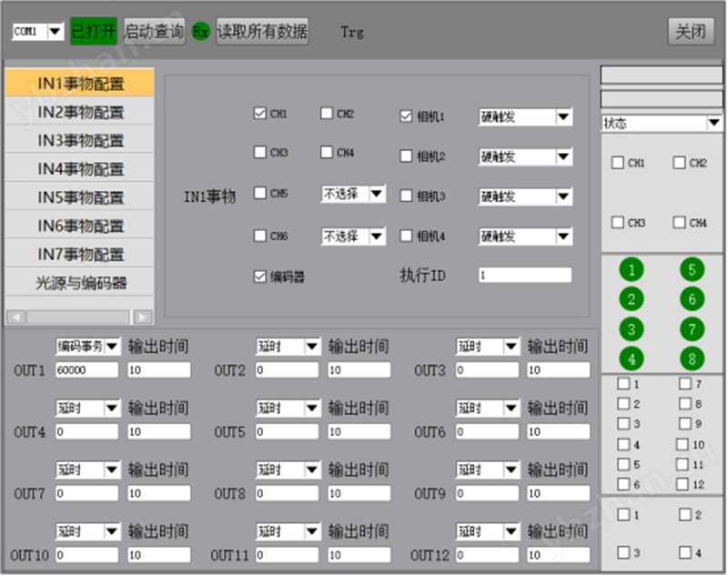Image resolution: width=728 pixels, height=575 pixels.
Task: Select the IN1事物配置 tab
Action: tap(80, 83)
